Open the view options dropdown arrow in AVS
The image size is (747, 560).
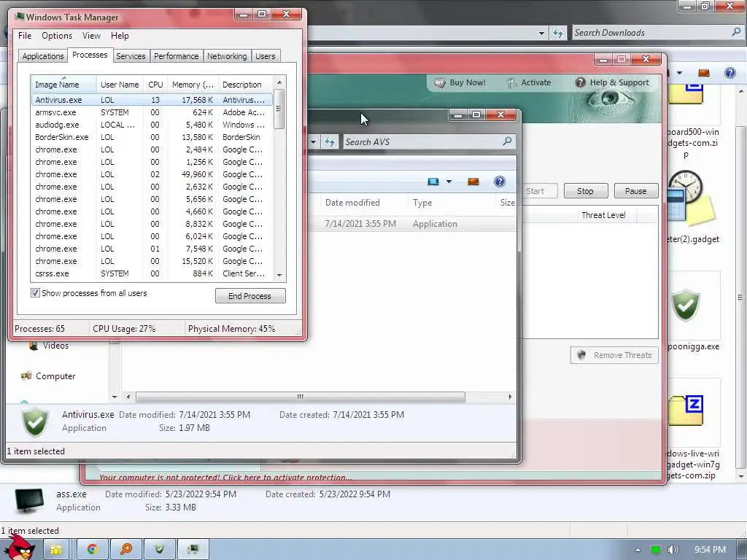click(449, 182)
